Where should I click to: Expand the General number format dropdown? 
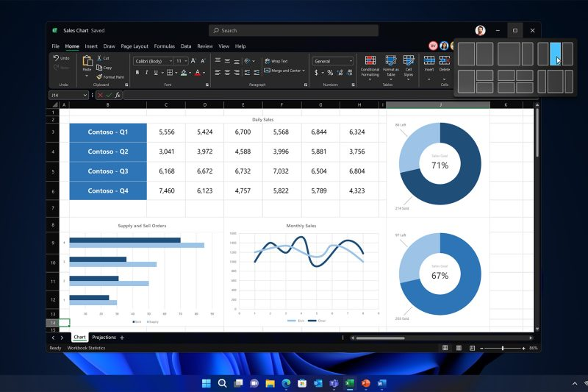[350, 61]
